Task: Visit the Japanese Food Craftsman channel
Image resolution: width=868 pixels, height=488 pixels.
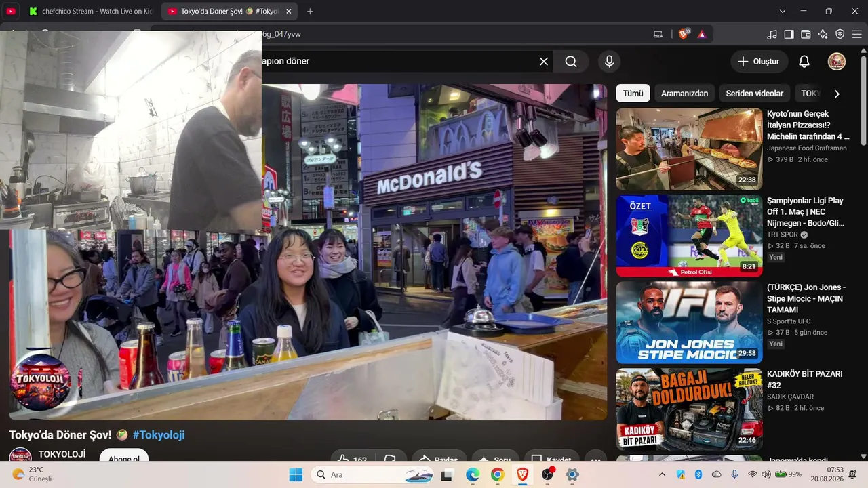Action: click(x=807, y=148)
